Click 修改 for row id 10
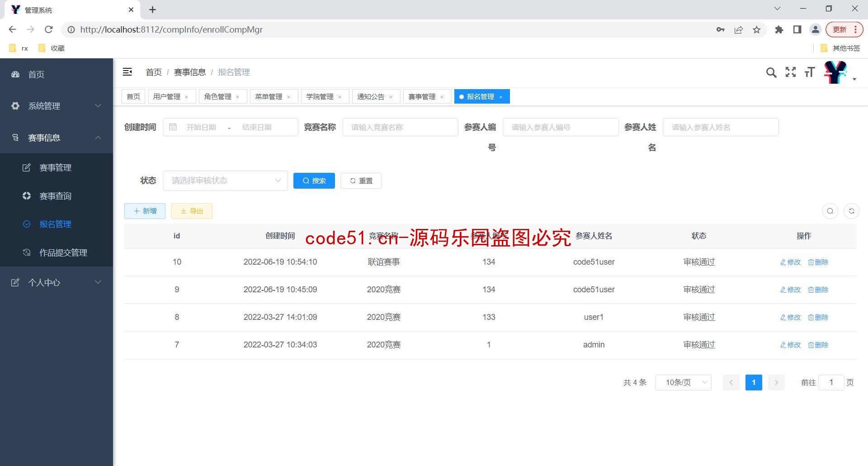Viewport: 868px width, 466px height. [790, 262]
